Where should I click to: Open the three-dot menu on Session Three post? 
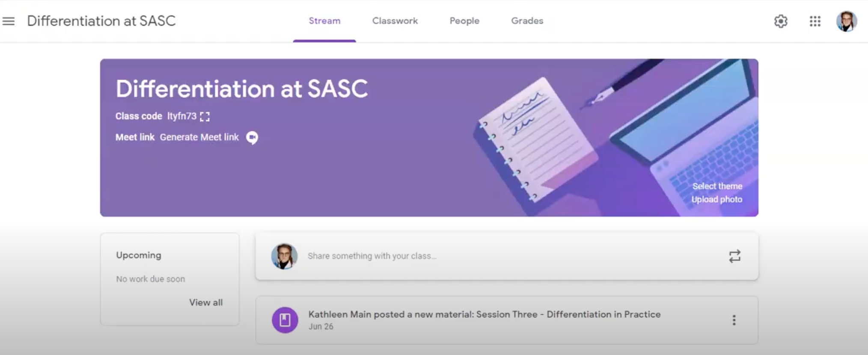coord(734,320)
